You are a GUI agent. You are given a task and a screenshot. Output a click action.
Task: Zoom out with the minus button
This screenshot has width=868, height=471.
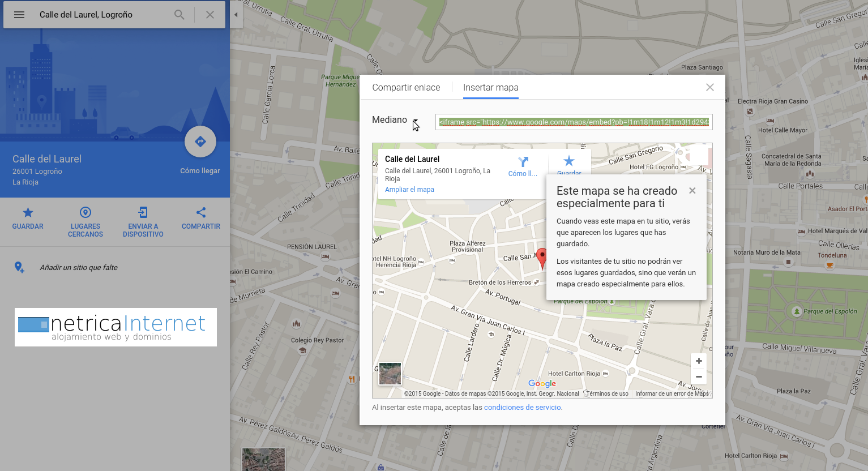click(x=699, y=377)
